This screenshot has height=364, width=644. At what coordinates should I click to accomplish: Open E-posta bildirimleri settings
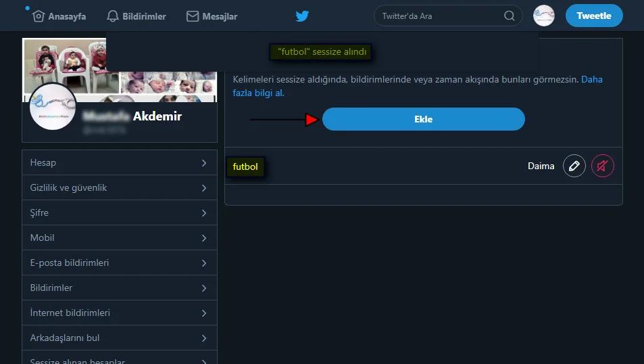[119, 263]
